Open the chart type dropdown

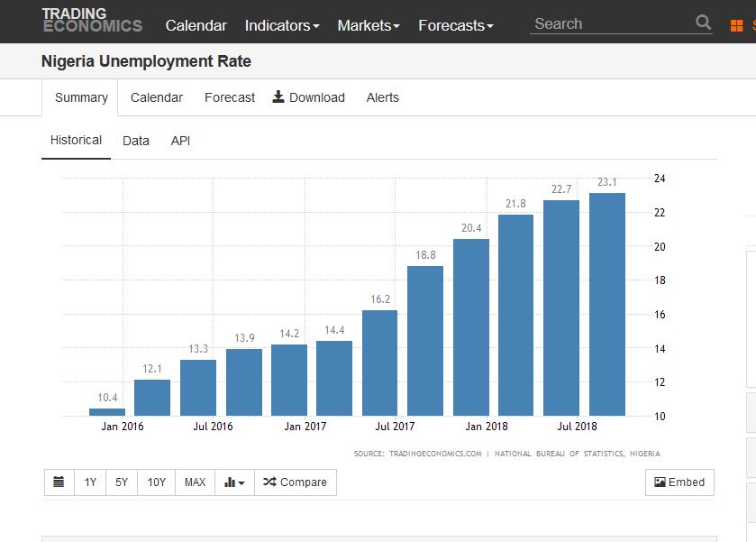(x=235, y=482)
